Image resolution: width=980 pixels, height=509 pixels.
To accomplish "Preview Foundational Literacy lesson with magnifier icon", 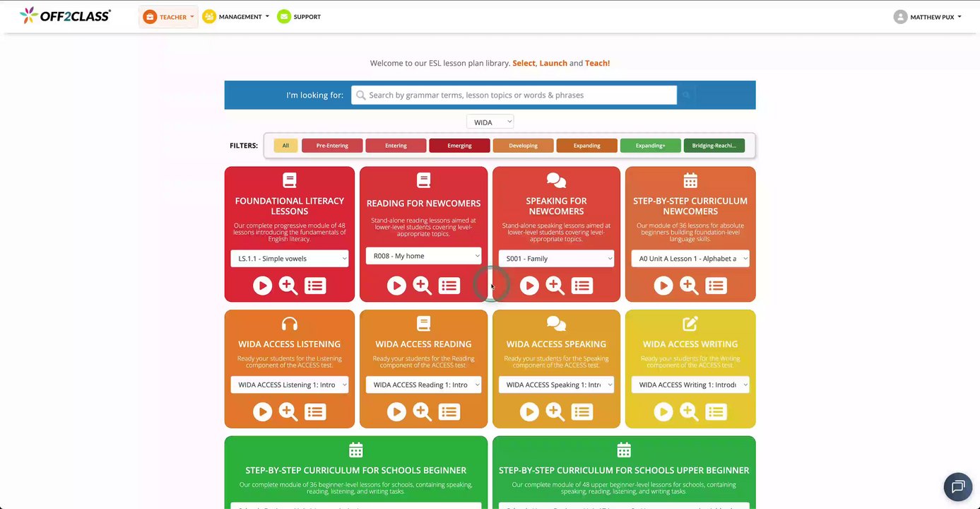I will click(288, 286).
